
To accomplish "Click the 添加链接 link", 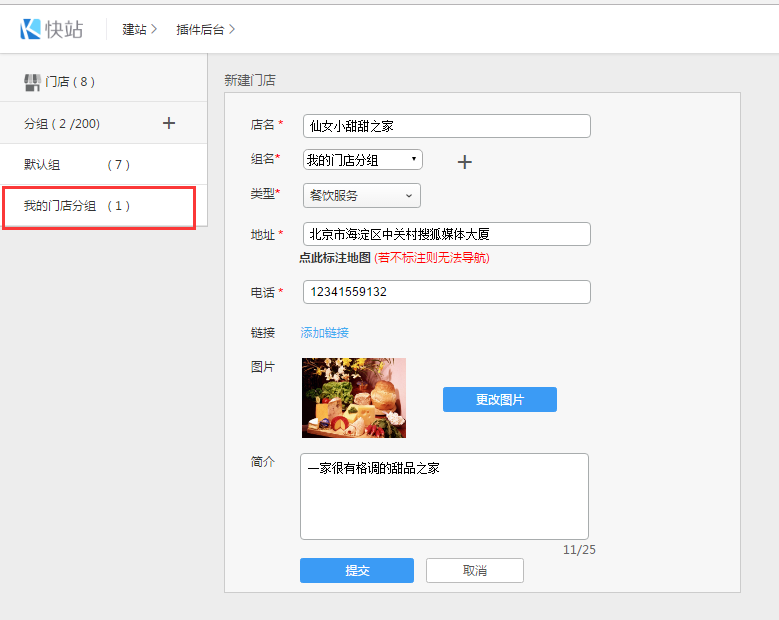I will (x=325, y=333).
